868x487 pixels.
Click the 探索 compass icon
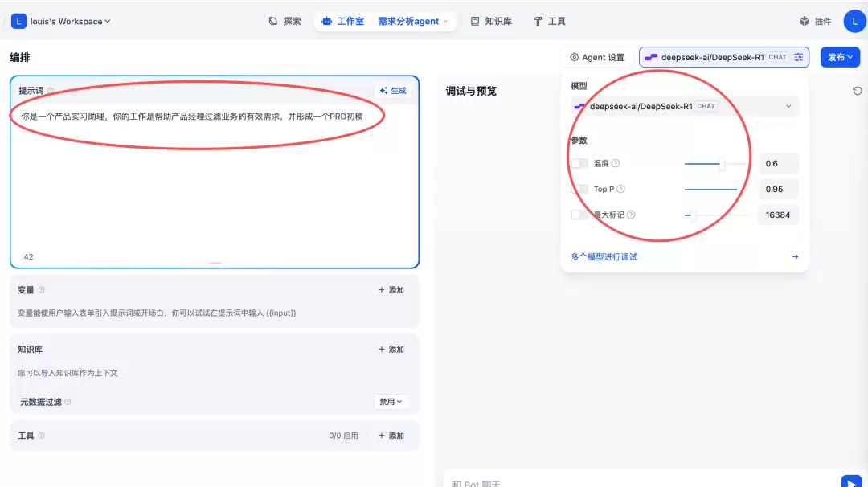[273, 21]
